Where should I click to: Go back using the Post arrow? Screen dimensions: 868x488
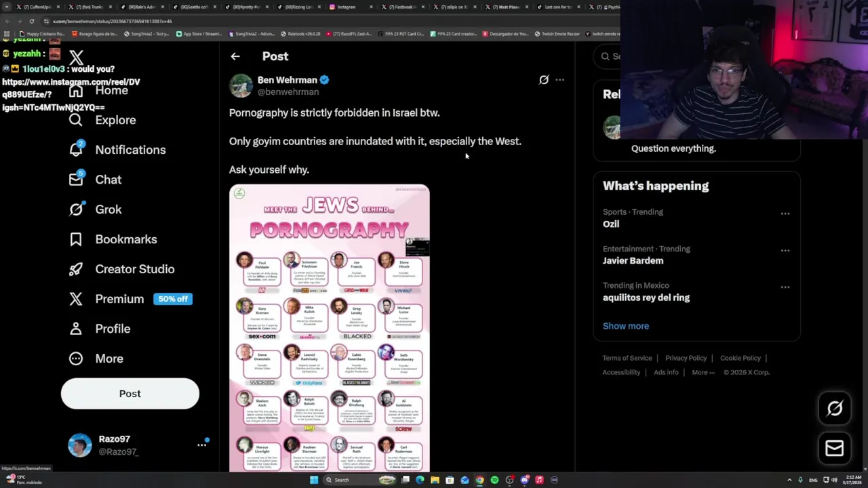235,56
